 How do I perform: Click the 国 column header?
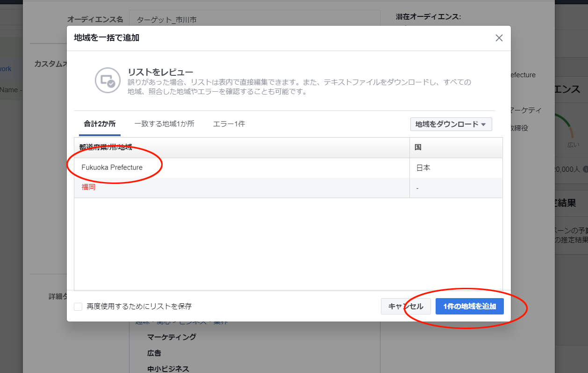click(456, 147)
